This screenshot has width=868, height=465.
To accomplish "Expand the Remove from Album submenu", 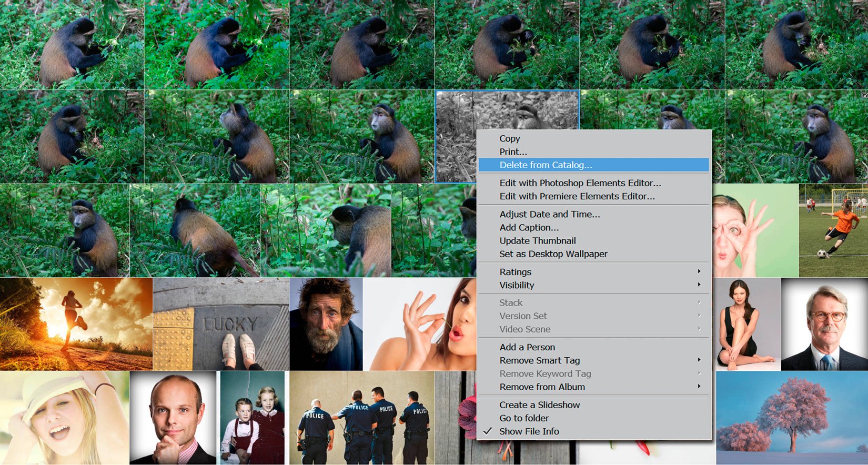I will click(x=593, y=387).
